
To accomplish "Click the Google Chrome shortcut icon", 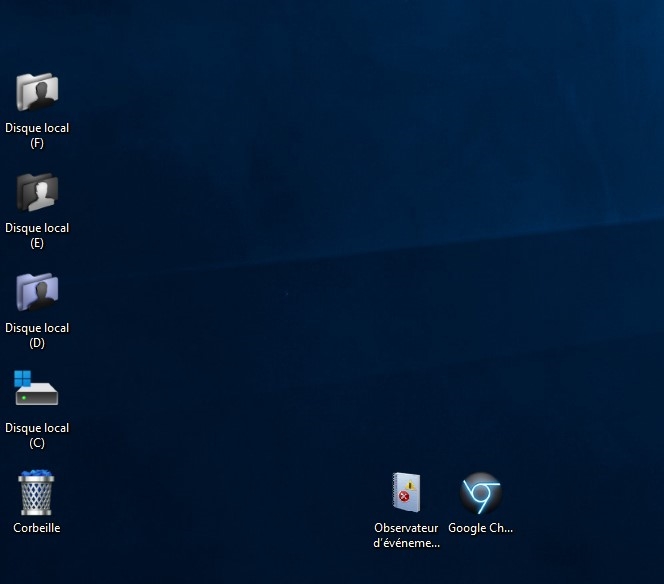I will click(x=480, y=494).
